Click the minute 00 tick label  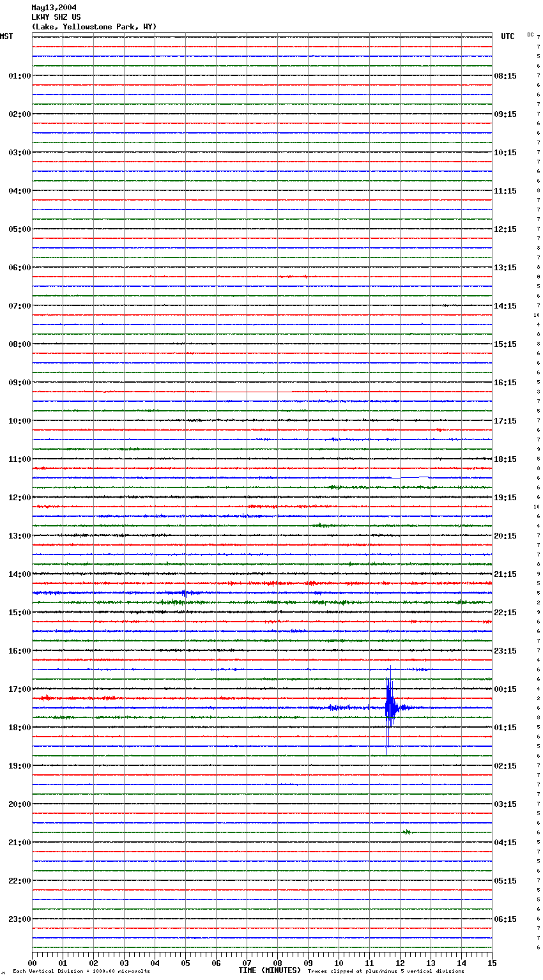tap(32, 963)
